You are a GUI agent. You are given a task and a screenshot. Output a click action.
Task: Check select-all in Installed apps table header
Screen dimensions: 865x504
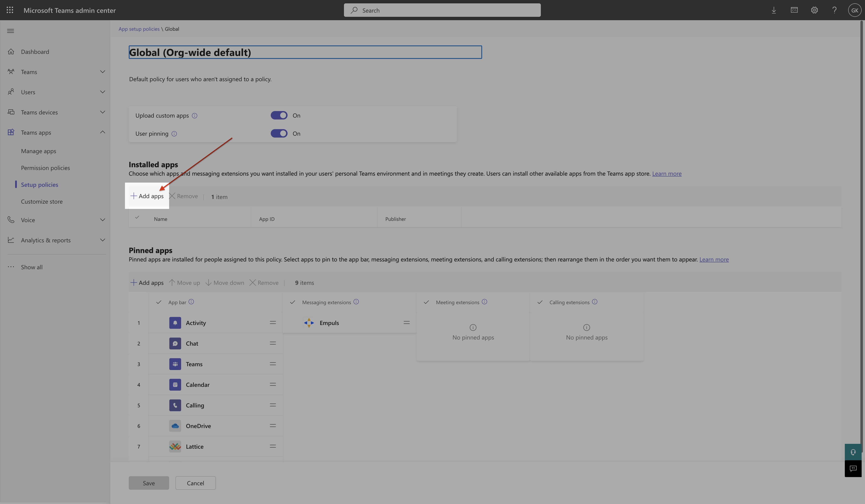click(137, 217)
